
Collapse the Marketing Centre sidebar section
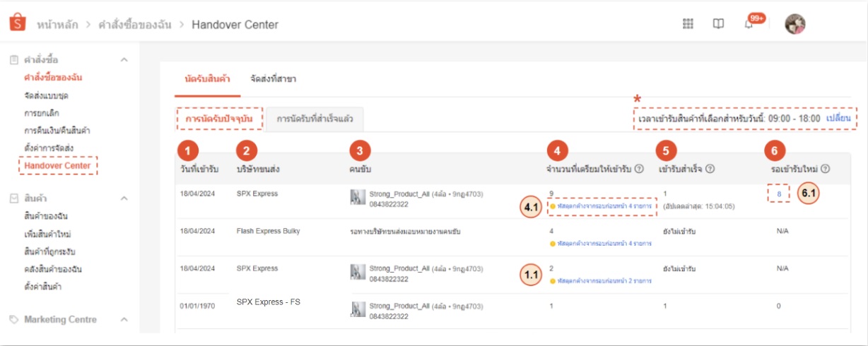pos(124,320)
